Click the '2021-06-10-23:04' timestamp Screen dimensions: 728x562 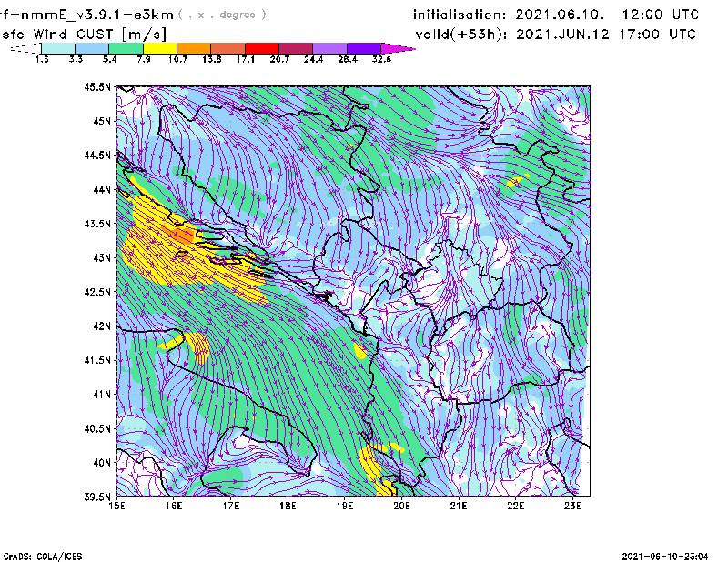(x=665, y=557)
